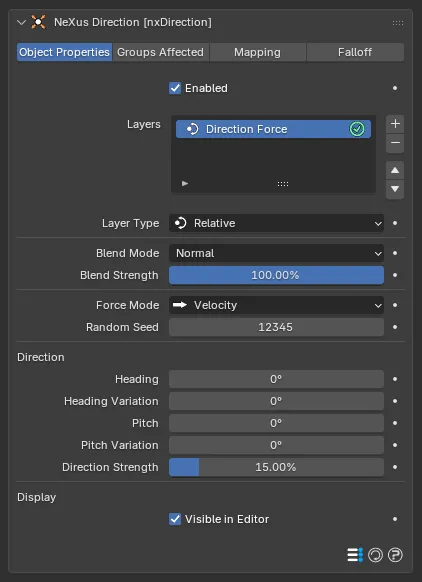Screen dimensions: 422x582
Task: Expand the layers list filter triangle
Action: (x=185, y=183)
